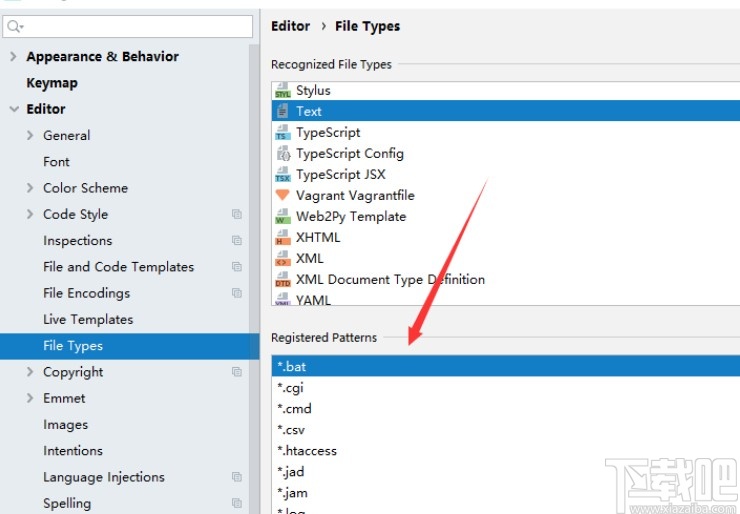Open the Live Templates settings
740x514 pixels.
coord(88,319)
